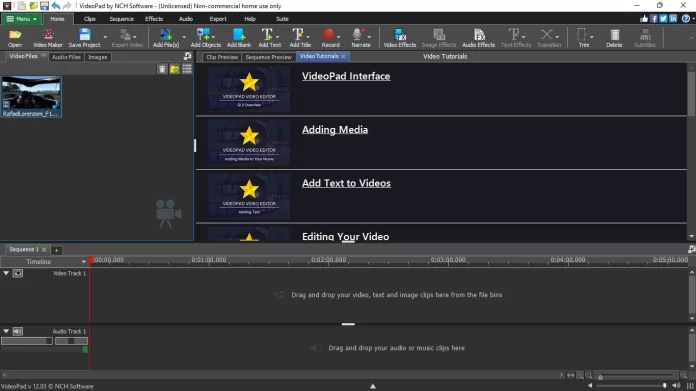This screenshot has width=696, height=391.
Task: Expand the Save Project dropdown arrow
Action: [x=105, y=37]
